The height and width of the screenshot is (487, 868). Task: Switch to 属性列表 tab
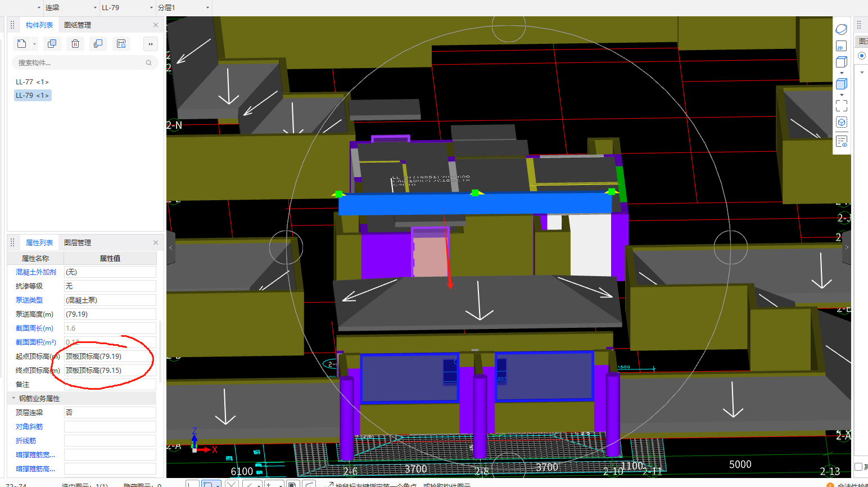(39, 242)
